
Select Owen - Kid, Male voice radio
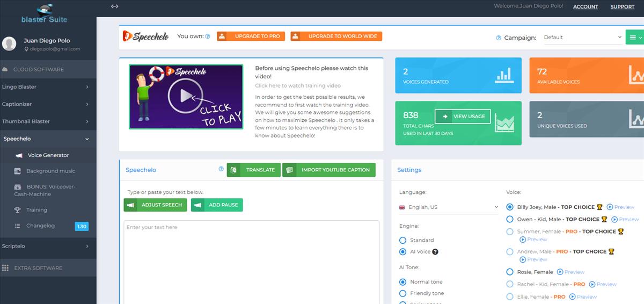pyautogui.click(x=510, y=219)
